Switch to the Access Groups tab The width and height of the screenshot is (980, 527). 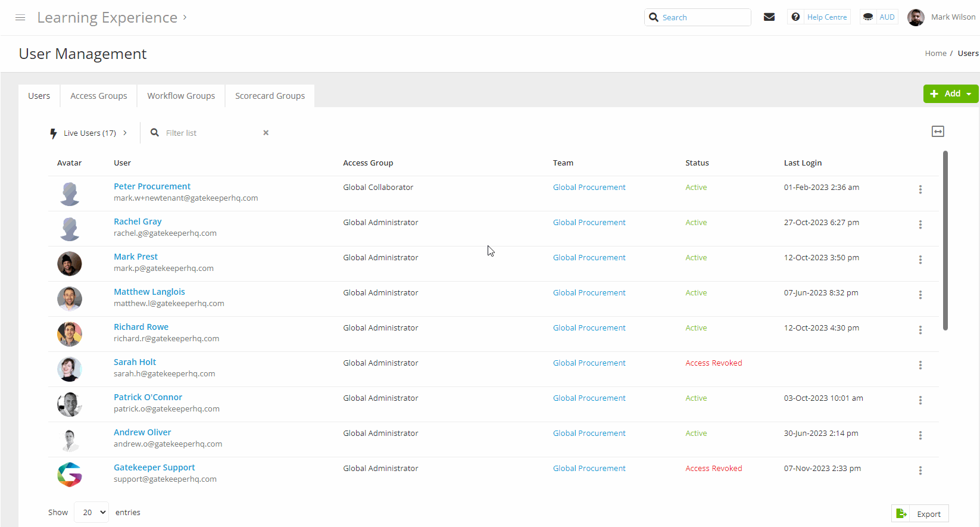[x=99, y=96]
